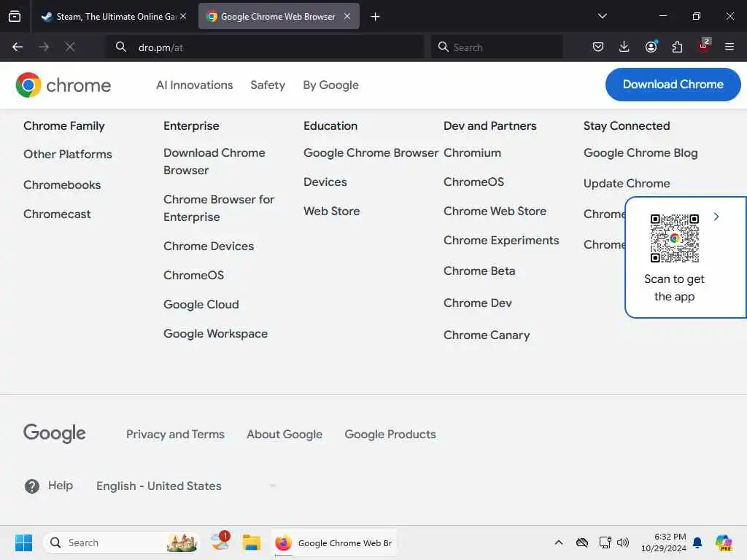Open the Chromecast link
Screen dimensions: 747x560
[57, 214]
